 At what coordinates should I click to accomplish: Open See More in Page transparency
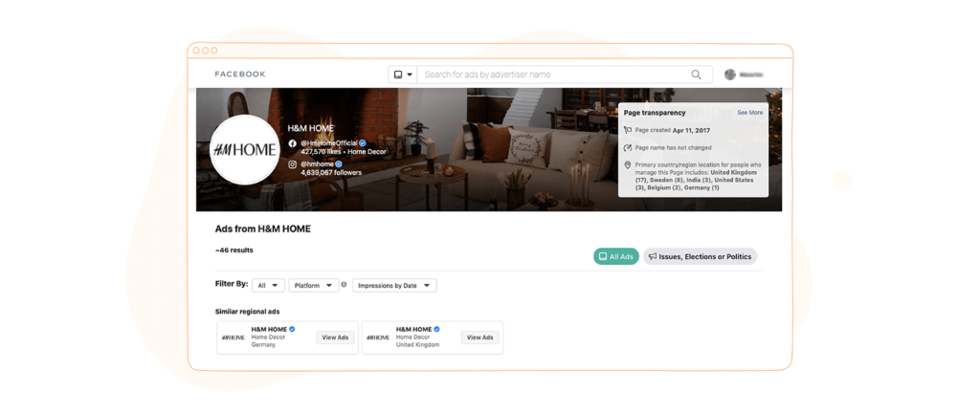pyautogui.click(x=750, y=113)
